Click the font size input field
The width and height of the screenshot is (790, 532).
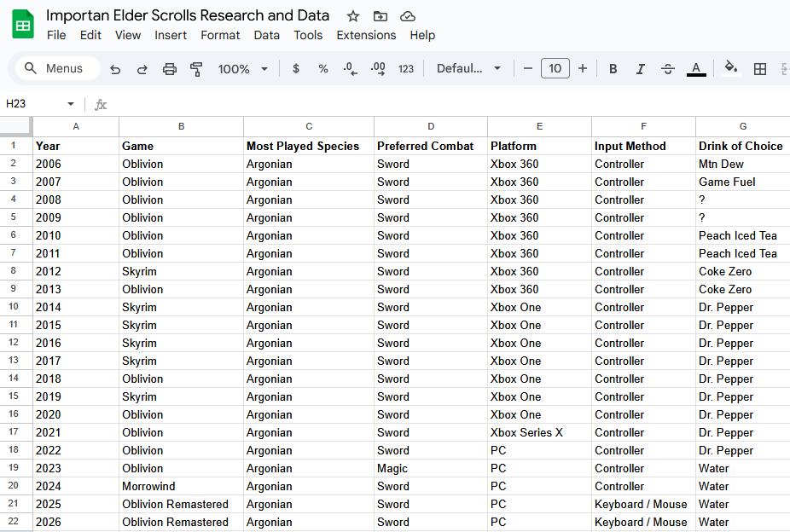[555, 69]
